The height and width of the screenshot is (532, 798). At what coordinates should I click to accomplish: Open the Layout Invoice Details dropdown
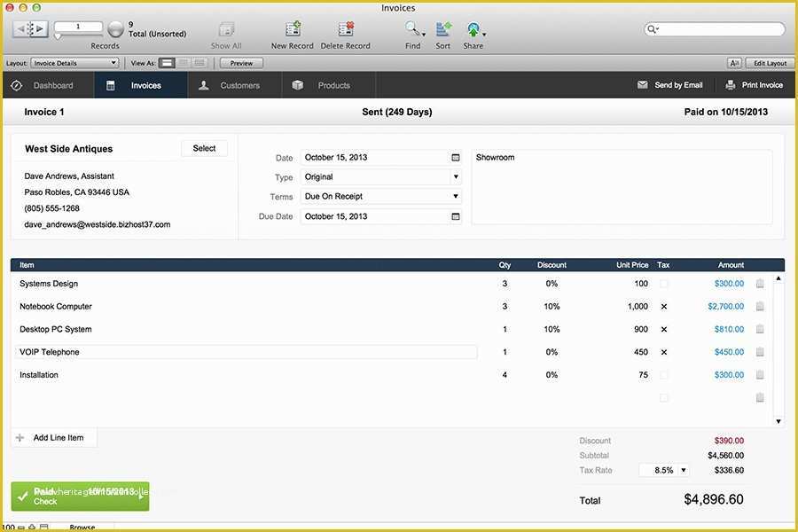[x=74, y=63]
